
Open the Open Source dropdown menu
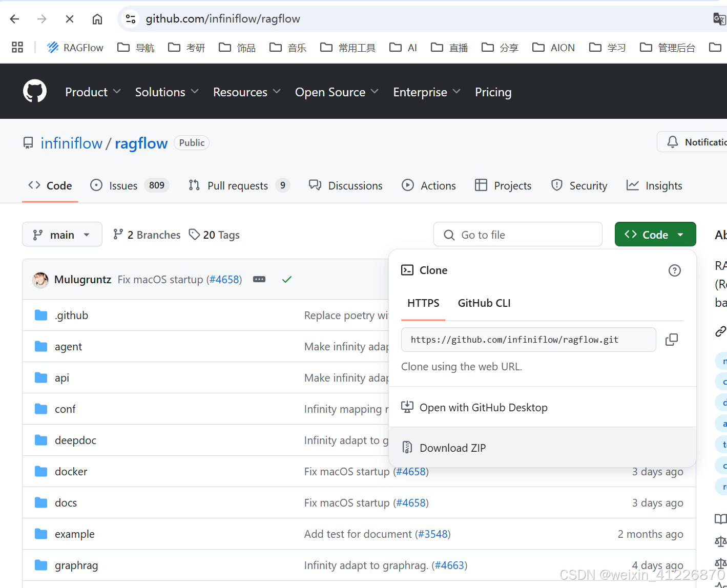pos(337,92)
